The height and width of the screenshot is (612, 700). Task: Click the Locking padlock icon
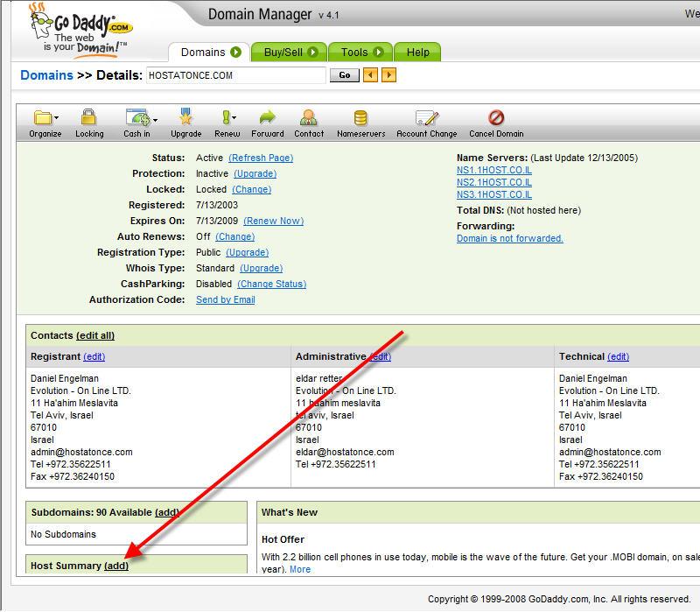[x=88, y=117]
